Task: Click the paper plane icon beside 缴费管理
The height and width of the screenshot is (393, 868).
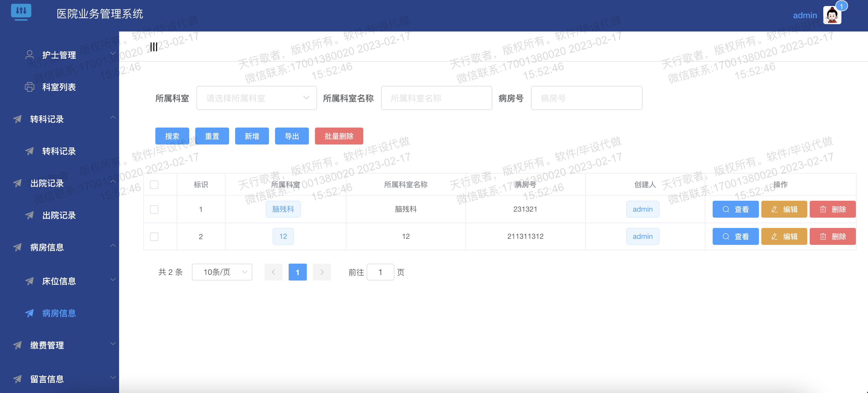Action: pos(18,345)
